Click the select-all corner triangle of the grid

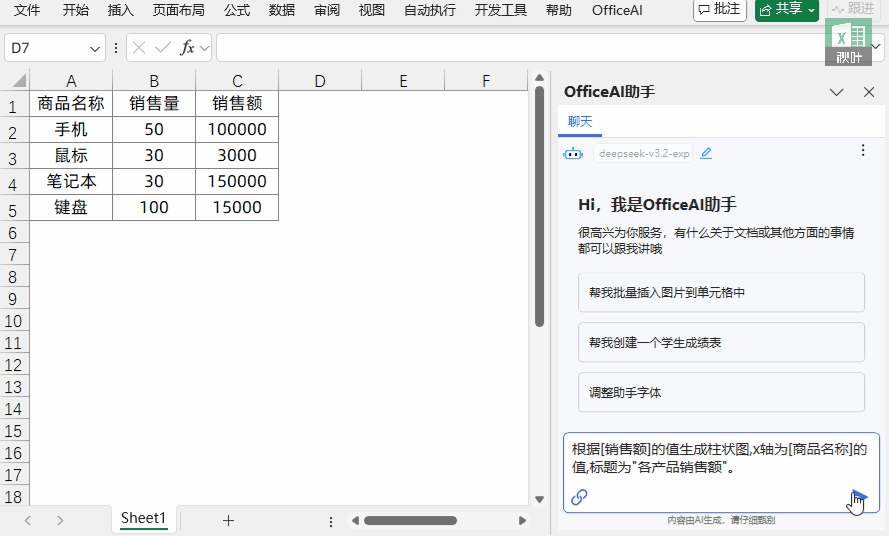click(15, 81)
